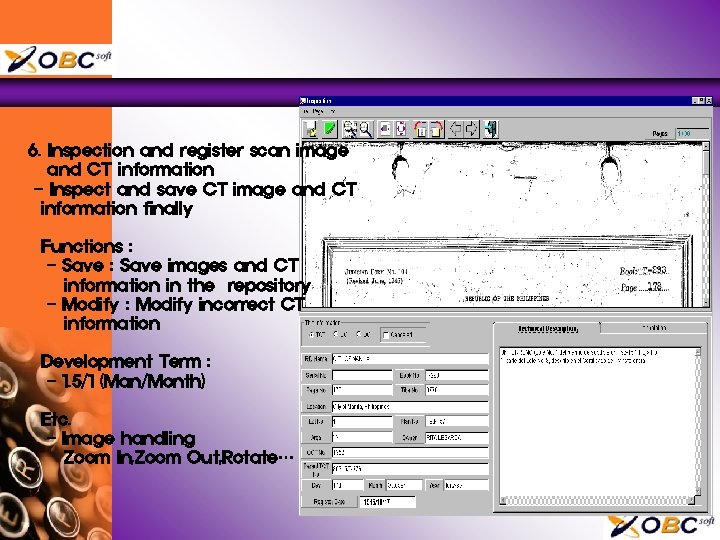Click the Area input field

click(362, 438)
